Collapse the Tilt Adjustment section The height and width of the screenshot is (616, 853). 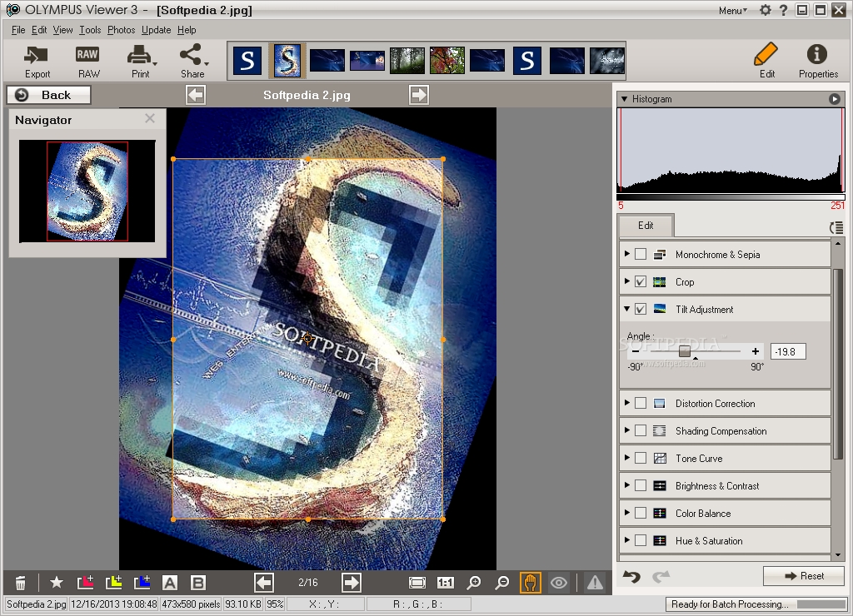(627, 309)
